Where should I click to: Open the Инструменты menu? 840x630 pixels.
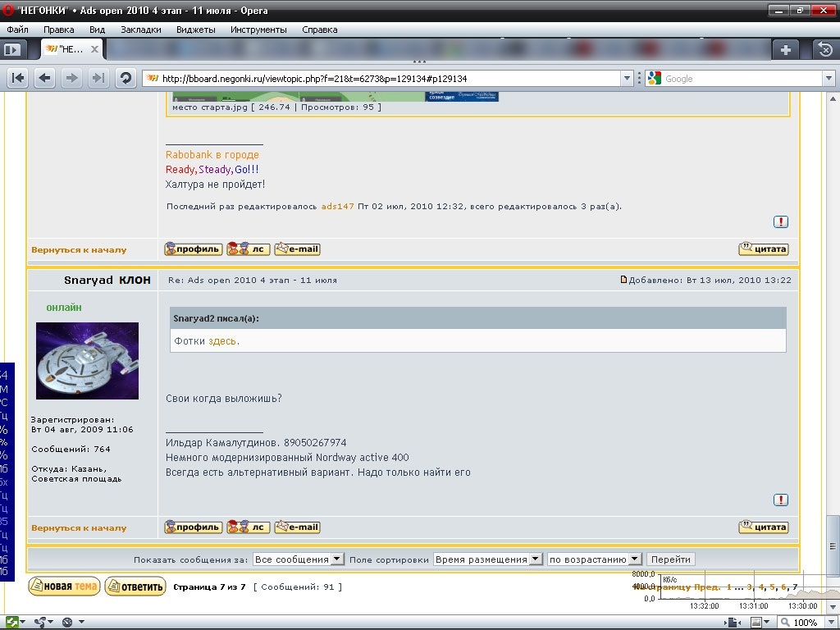pos(258,30)
